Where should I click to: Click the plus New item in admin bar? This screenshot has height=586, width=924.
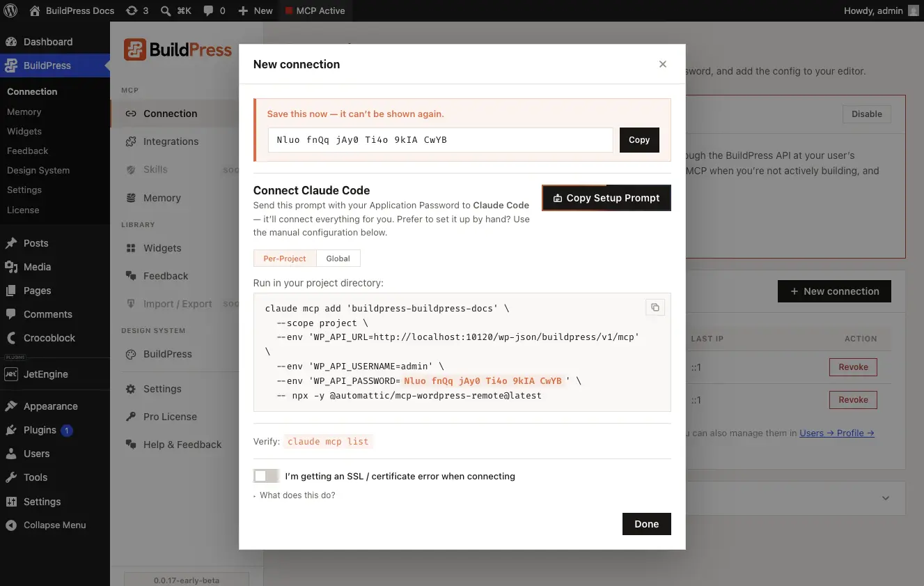[x=255, y=10]
